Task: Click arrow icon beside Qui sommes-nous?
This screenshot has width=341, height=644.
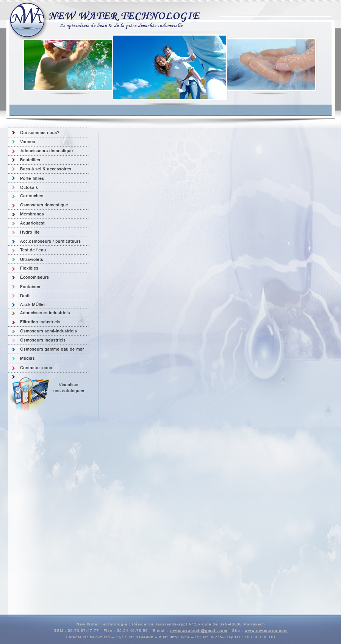Action: pos(13,133)
